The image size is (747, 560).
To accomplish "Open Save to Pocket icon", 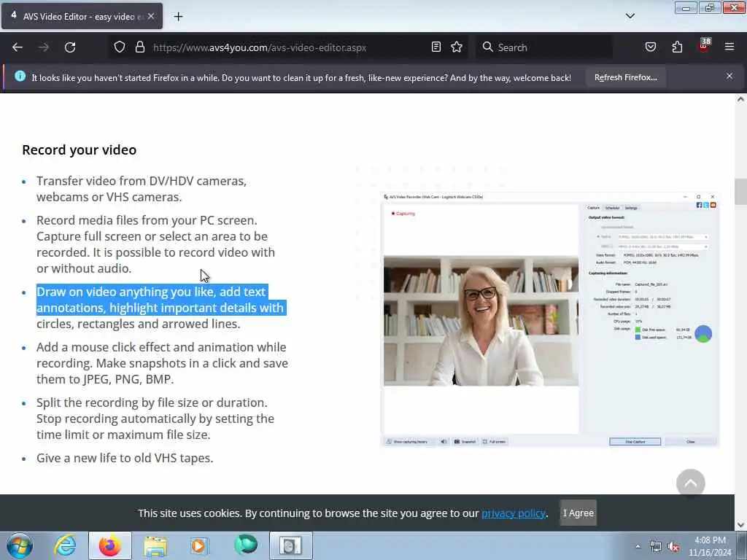I will pyautogui.click(x=650, y=47).
